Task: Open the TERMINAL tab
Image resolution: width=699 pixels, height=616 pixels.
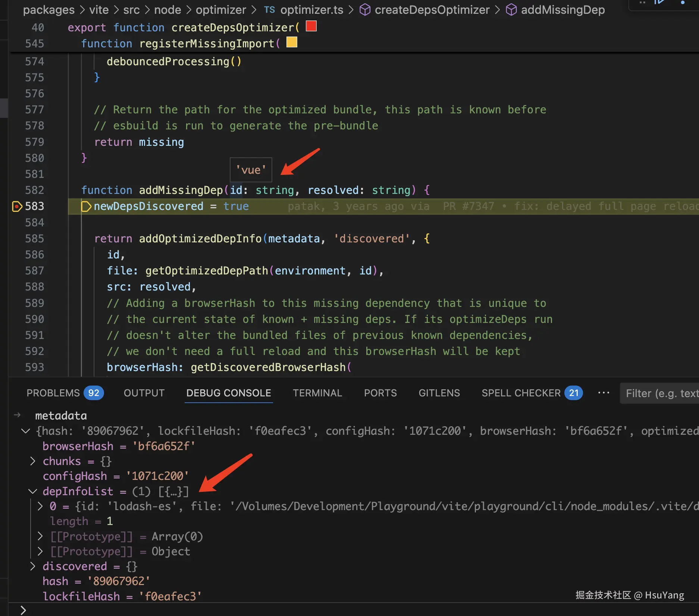Action: (x=317, y=393)
